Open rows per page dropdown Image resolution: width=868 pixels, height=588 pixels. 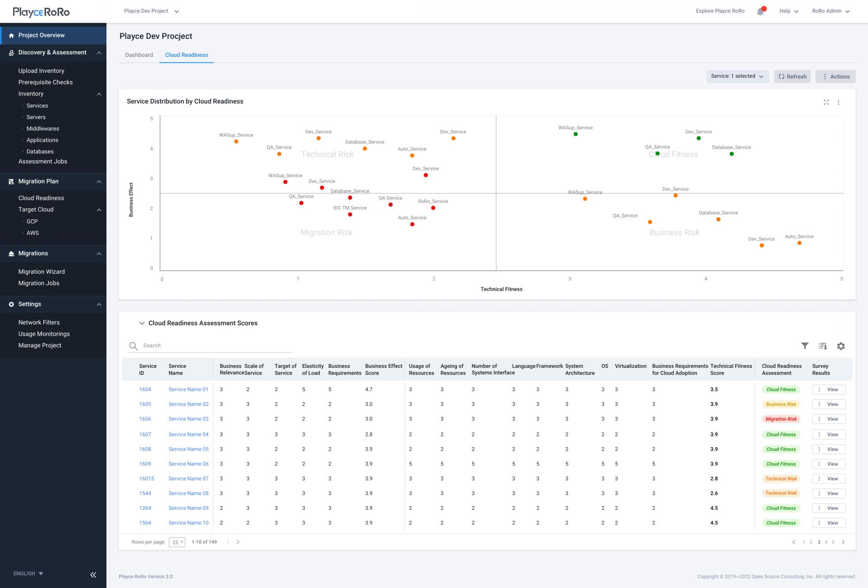click(177, 542)
